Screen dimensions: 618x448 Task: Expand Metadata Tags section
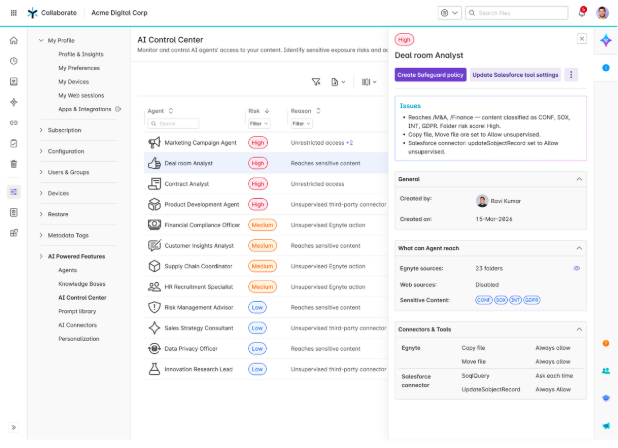pos(41,235)
